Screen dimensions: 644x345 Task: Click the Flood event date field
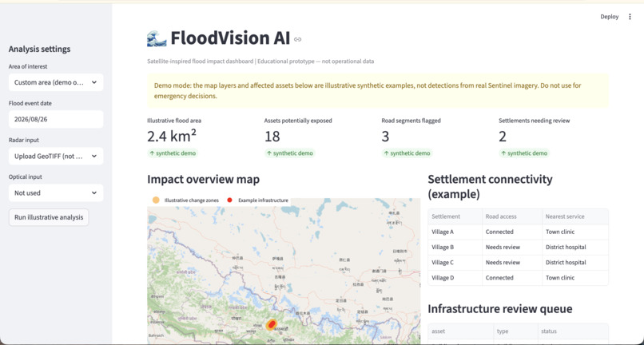[x=56, y=119]
